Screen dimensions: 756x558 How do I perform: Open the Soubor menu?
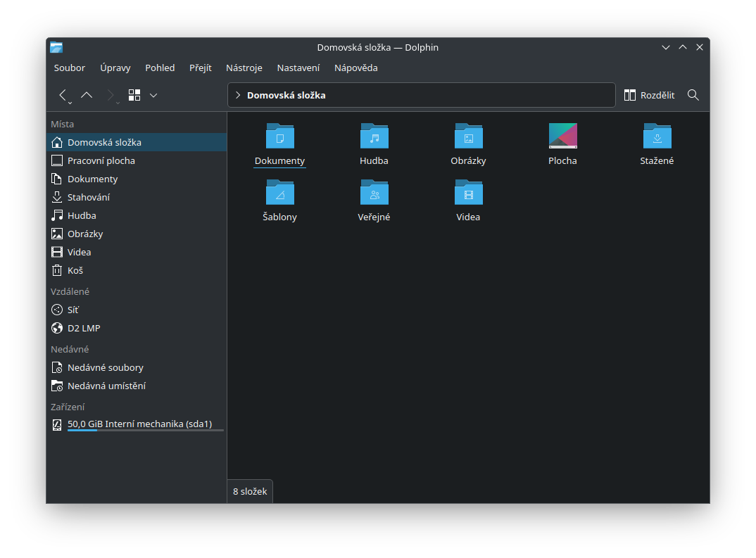point(70,68)
